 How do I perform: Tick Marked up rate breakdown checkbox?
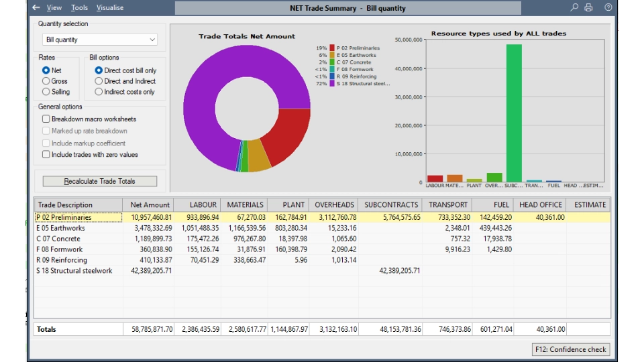(46, 131)
